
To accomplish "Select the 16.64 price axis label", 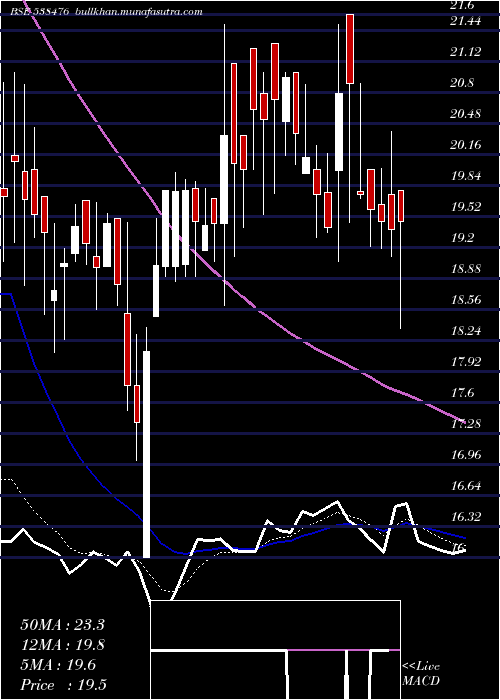I will [466, 486].
